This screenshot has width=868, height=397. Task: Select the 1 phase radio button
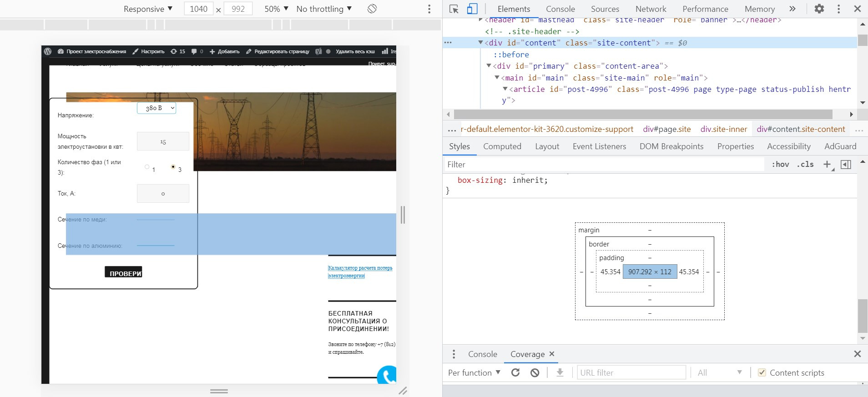click(147, 167)
